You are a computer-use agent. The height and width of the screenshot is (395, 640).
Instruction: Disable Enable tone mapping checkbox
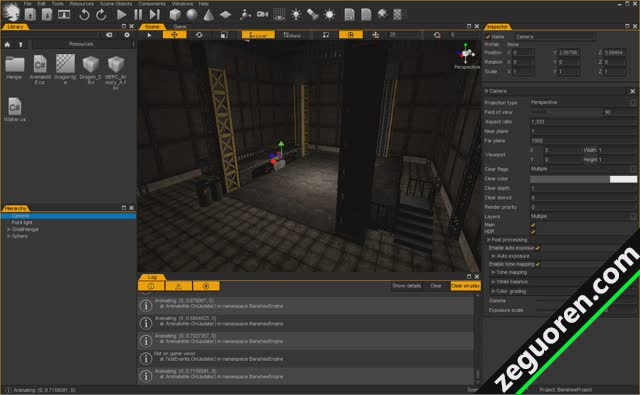click(x=538, y=264)
